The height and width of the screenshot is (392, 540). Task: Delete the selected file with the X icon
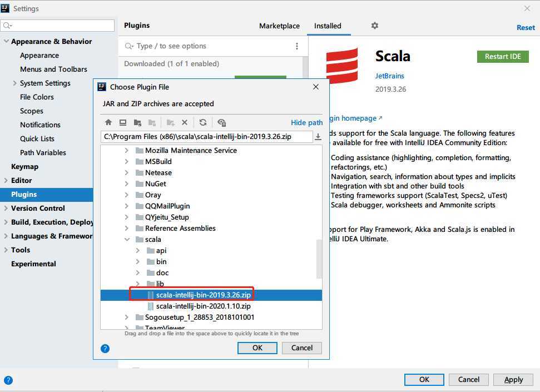(185, 122)
